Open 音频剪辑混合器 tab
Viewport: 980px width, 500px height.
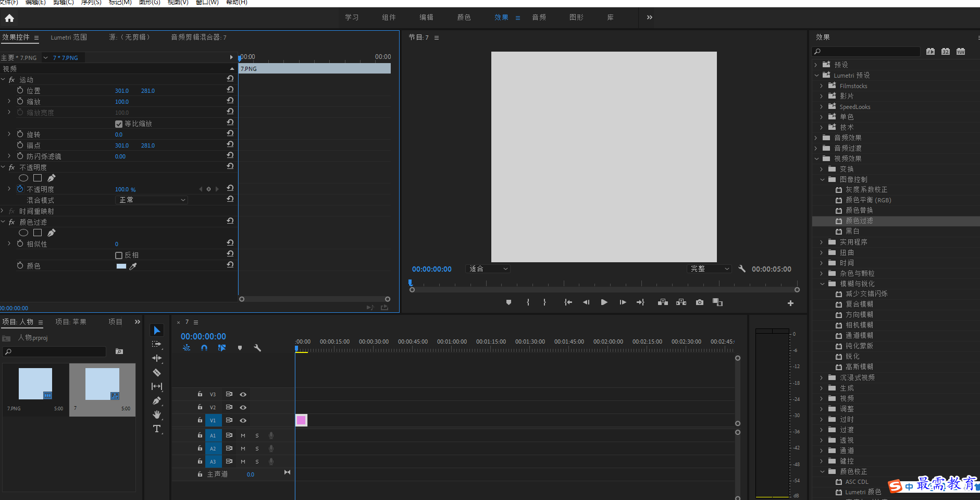tap(199, 38)
